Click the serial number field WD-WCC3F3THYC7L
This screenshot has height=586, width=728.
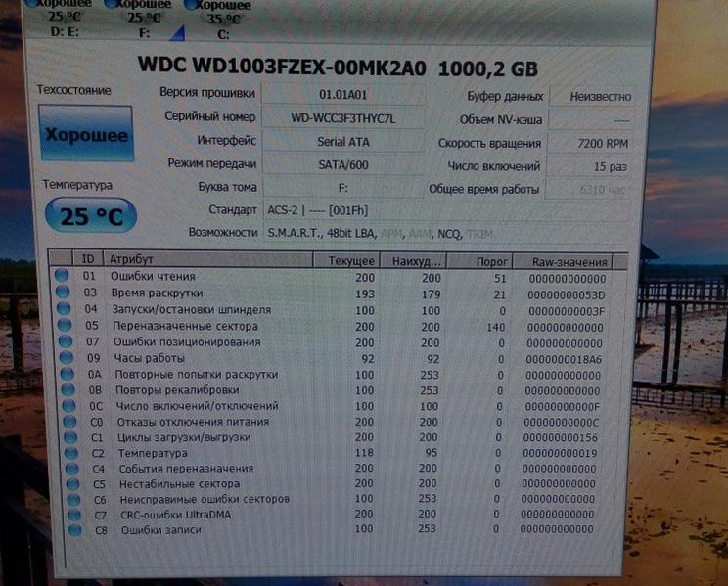click(x=343, y=118)
